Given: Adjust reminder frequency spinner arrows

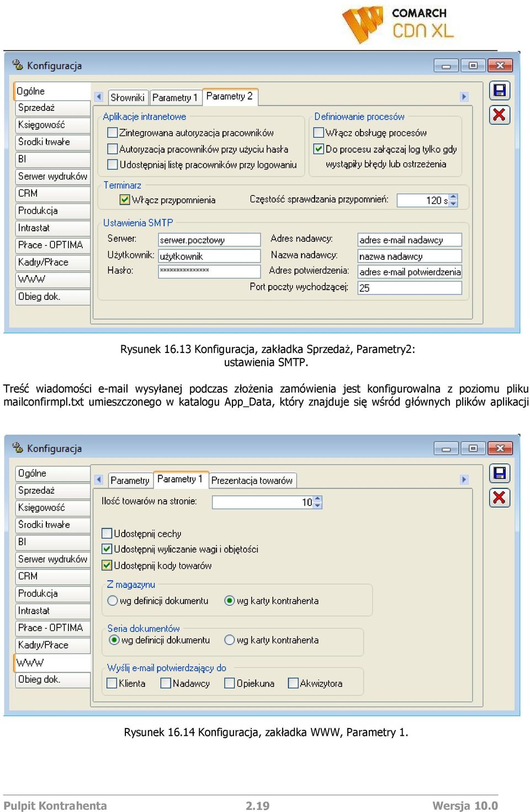Looking at the screenshot, I should (453, 200).
